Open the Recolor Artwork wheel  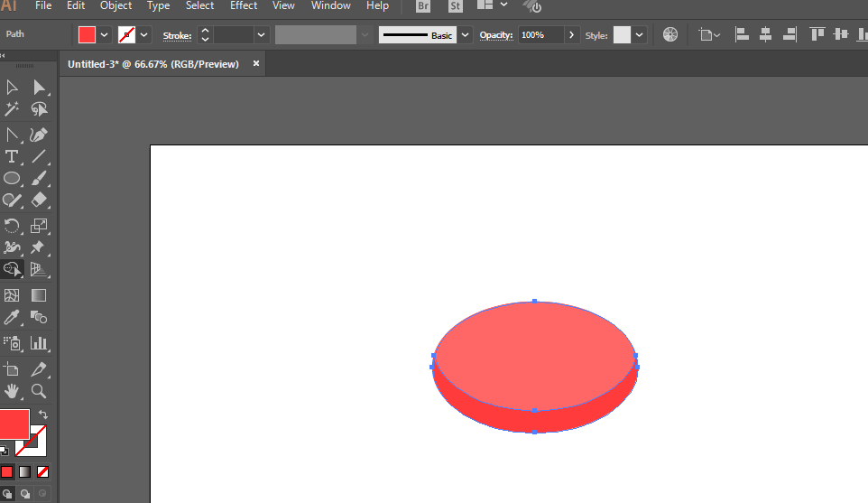[x=670, y=35]
